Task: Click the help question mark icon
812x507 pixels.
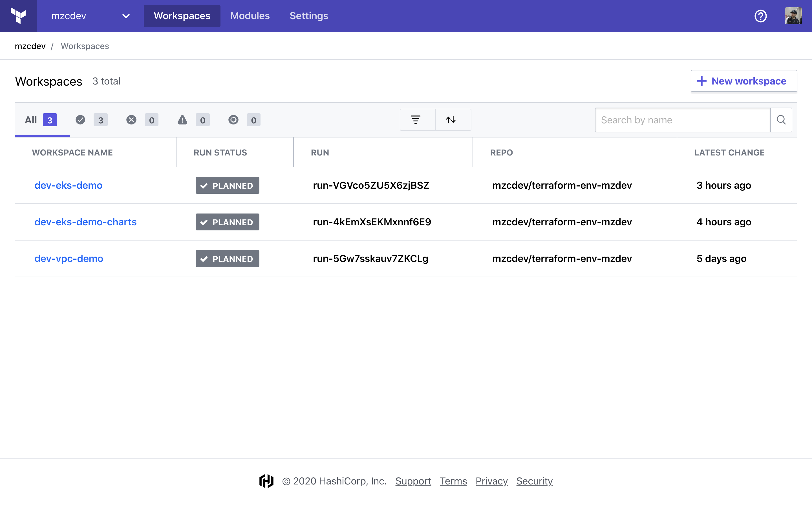Action: pos(760,16)
